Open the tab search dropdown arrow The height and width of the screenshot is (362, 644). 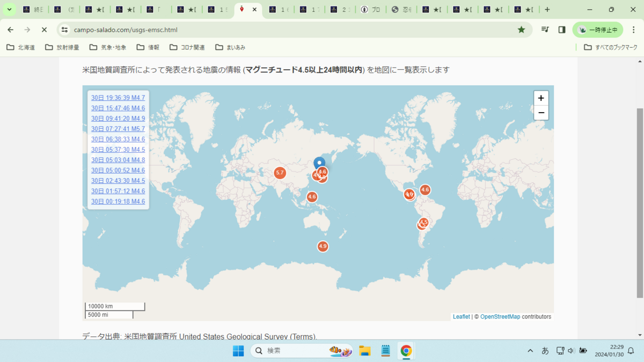click(10, 10)
